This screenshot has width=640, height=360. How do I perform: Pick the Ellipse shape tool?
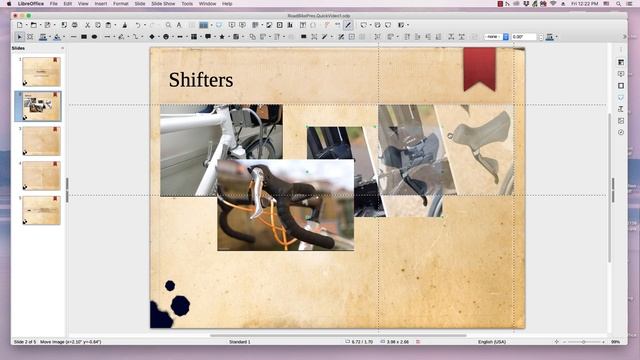(94, 37)
